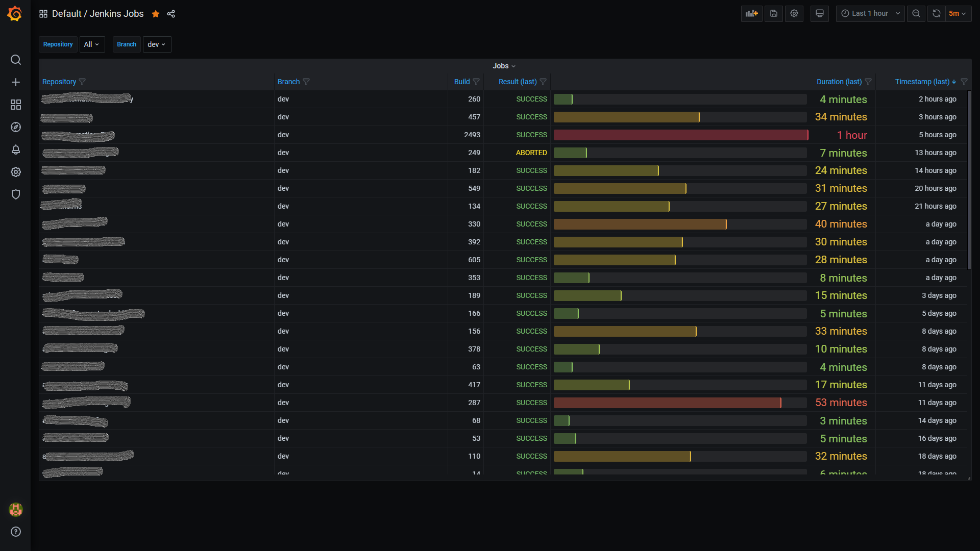This screenshot has height=551, width=980.
Task: Open the Explore compass icon
Action: tap(16, 127)
